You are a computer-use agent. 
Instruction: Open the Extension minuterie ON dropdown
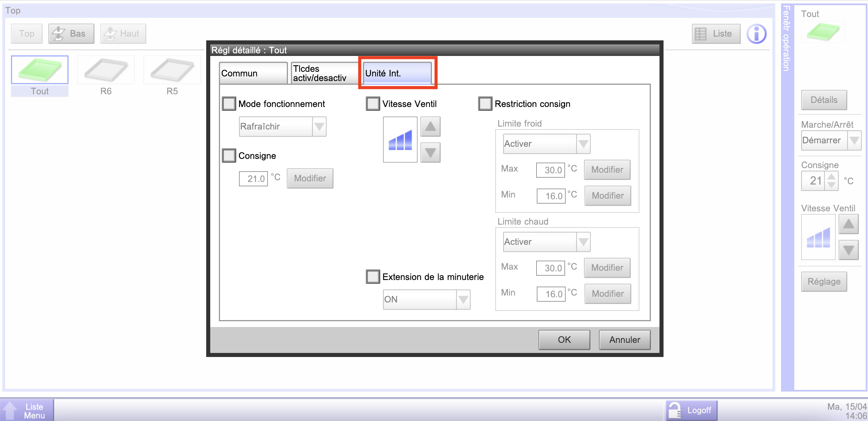point(426,300)
